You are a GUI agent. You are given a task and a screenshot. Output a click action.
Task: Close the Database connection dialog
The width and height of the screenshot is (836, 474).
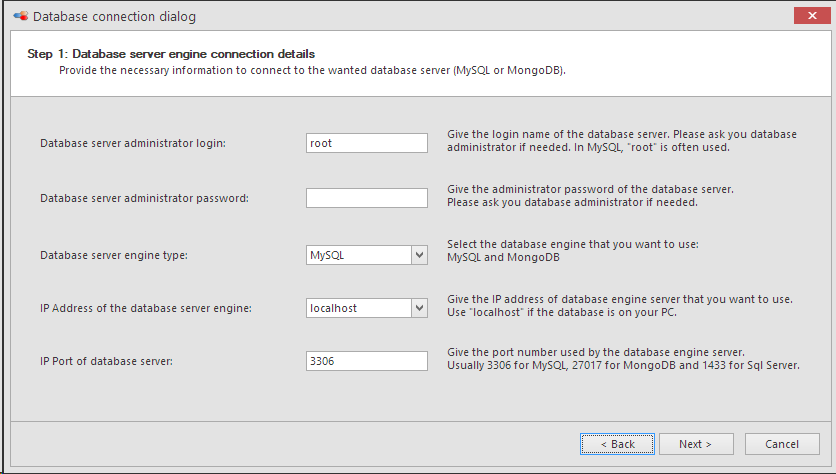(x=812, y=15)
